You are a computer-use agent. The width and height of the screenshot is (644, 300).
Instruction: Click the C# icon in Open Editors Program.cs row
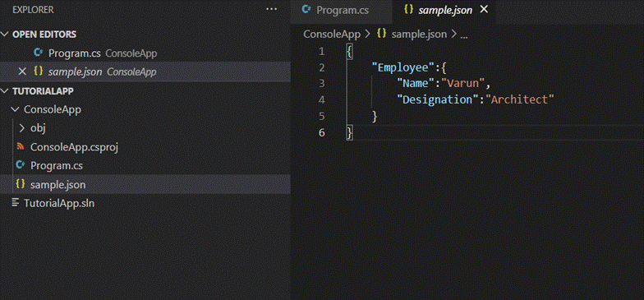click(39, 53)
